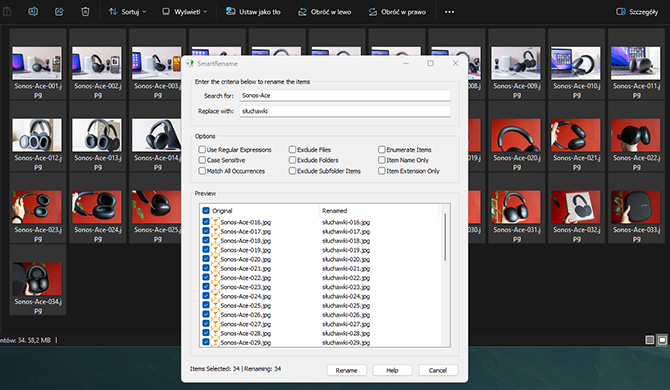Open the three-dots more options menu
This screenshot has width=670, height=390.
450,12
